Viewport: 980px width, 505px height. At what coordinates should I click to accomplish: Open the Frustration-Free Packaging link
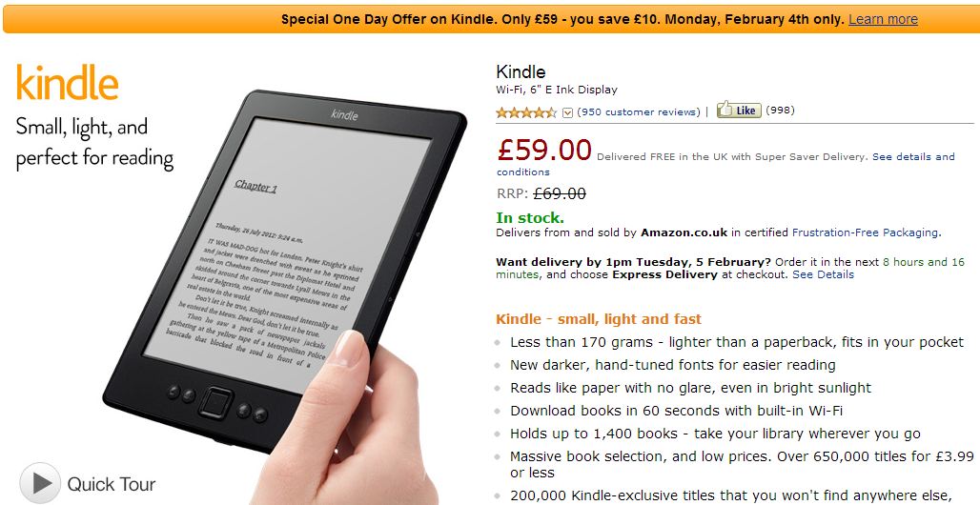coord(865,232)
